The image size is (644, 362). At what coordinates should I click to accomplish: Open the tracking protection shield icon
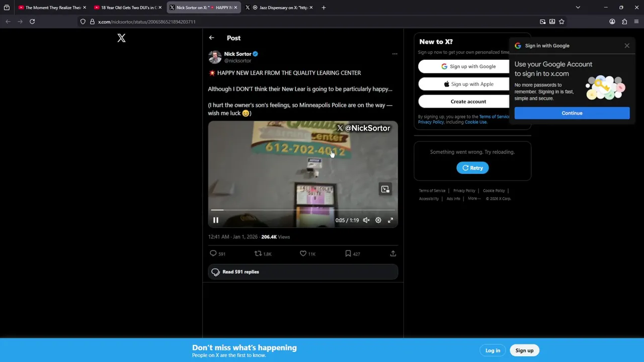tap(83, 22)
